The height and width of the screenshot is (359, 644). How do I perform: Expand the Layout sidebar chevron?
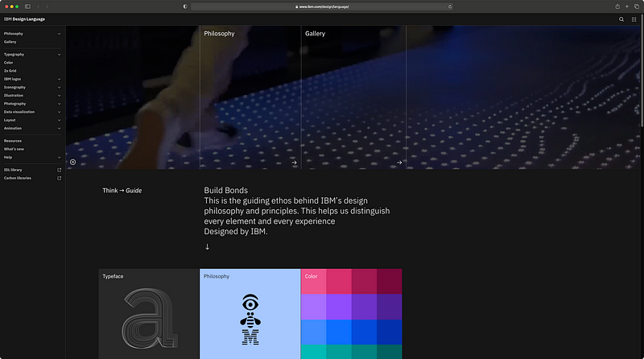pyautogui.click(x=59, y=121)
